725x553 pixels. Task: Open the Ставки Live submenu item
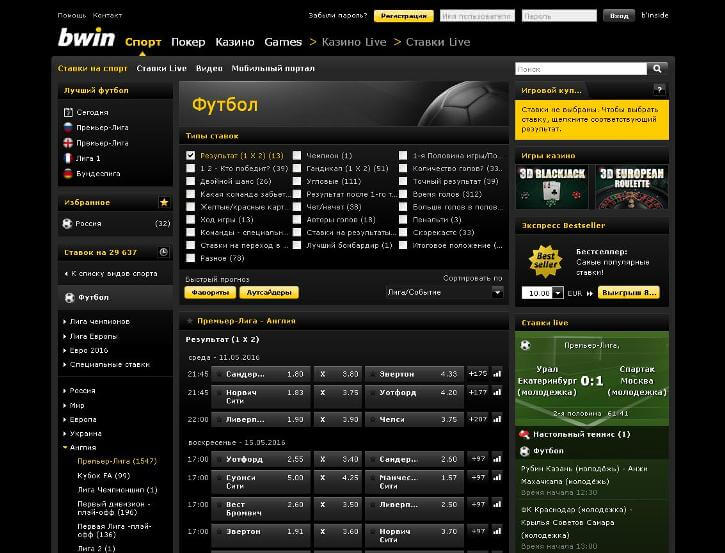pyautogui.click(x=161, y=68)
